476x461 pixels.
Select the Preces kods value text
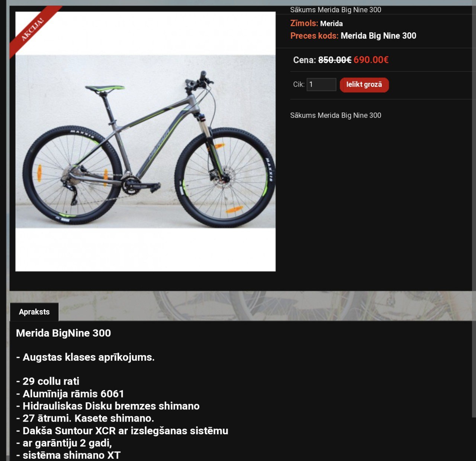pyautogui.click(x=378, y=36)
